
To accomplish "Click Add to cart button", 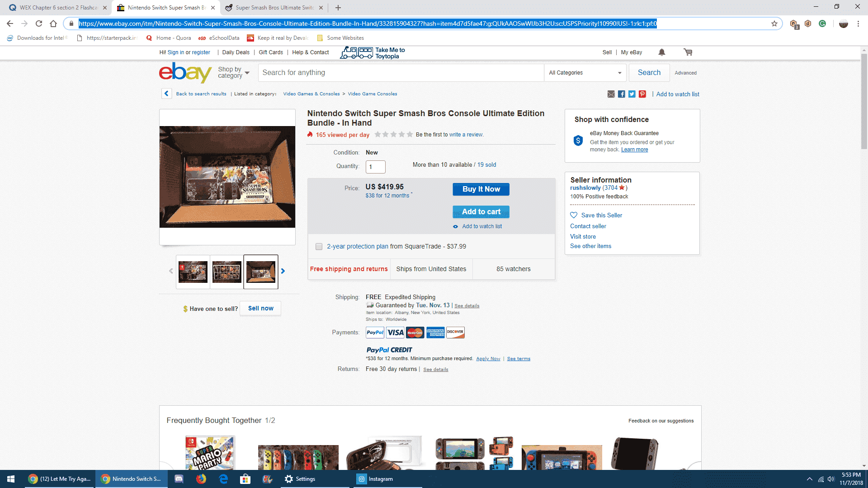I will 481,212.
